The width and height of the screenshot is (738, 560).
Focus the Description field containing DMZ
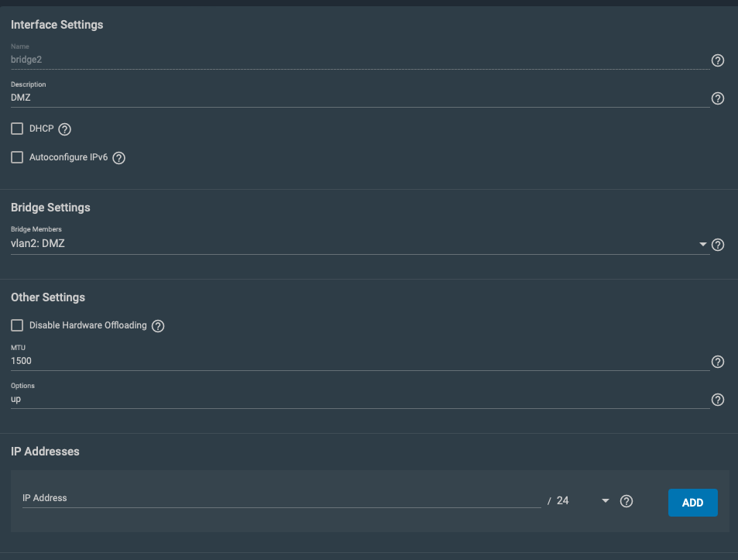(x=360, y=98)
